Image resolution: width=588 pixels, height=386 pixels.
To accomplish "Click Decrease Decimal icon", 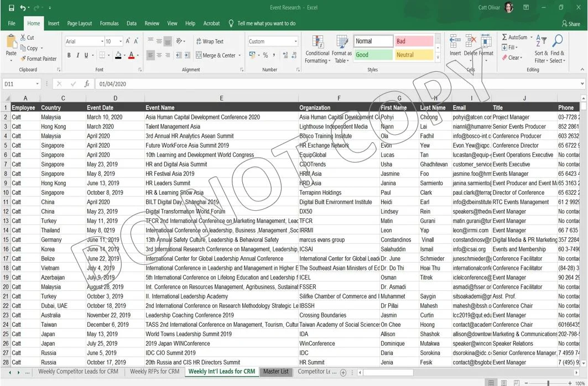I will (294, 55).
